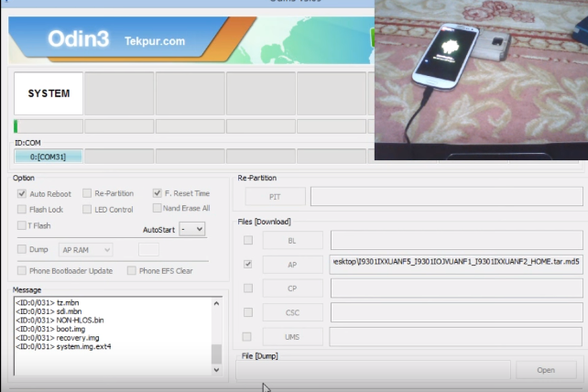This screenshot has height=392, width=588.
Task: Click the phone webcam video overlay
Action: click(481, 80)
